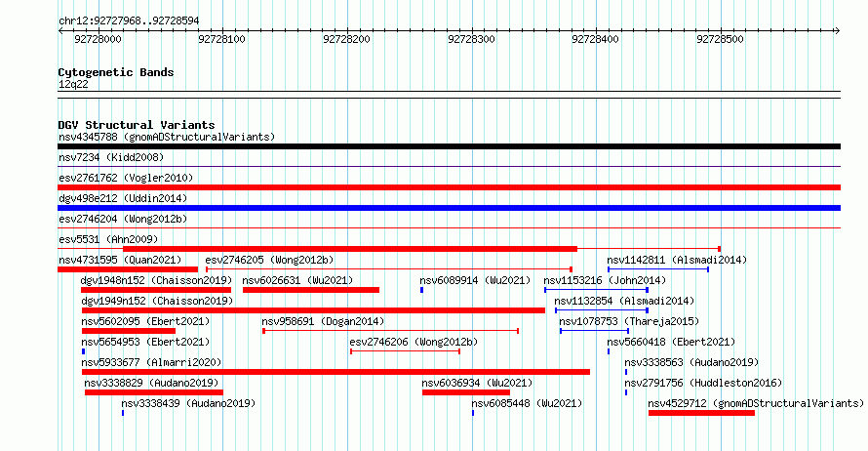Select the red nsv4731595 variant bar
The width and height of the screenshot is (868, 451).
[x=128, y=269]
